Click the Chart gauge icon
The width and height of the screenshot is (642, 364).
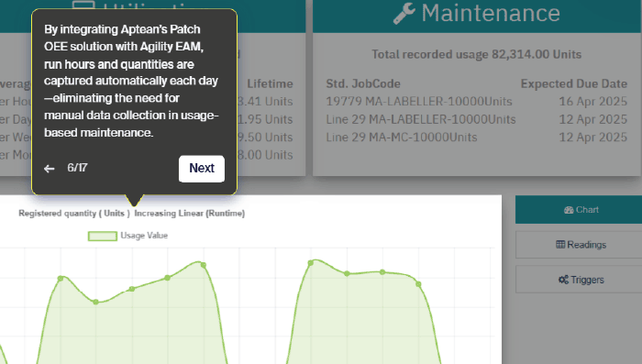tap(569, 210)
